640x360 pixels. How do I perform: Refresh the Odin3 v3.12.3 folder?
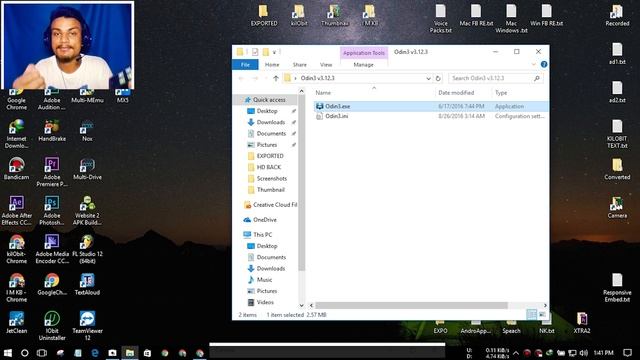coord(438,78)
